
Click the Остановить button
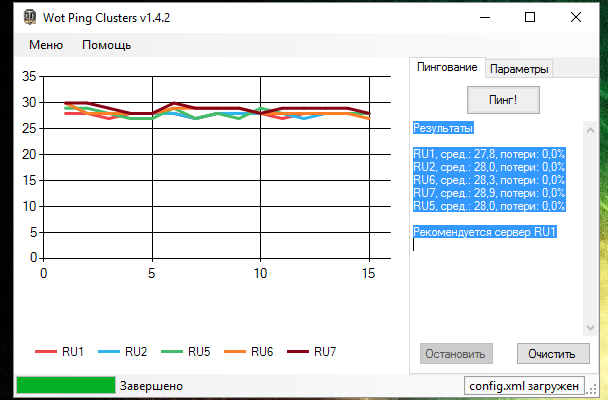coord(456,353)
